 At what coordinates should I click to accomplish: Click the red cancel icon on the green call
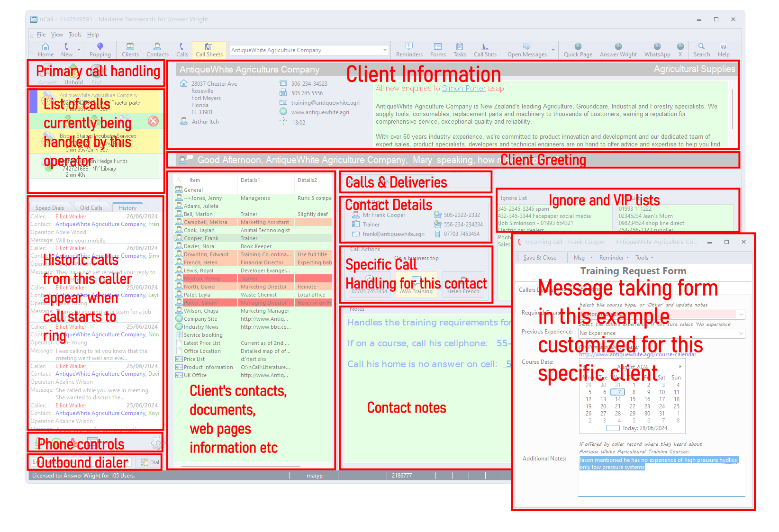click(153, 121)
